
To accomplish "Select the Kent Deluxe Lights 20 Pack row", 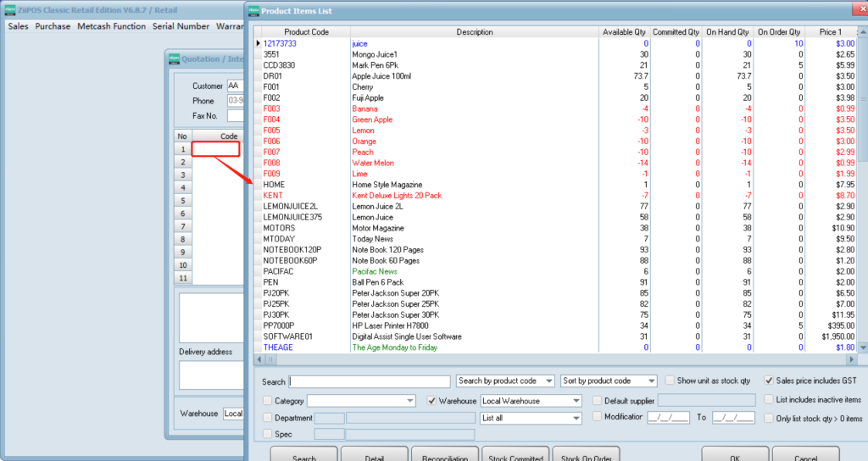I will [397, 196].
